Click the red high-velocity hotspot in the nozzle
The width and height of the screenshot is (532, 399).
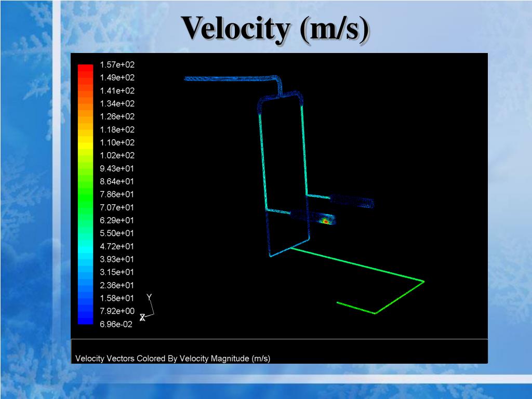(x=325, y=221)
